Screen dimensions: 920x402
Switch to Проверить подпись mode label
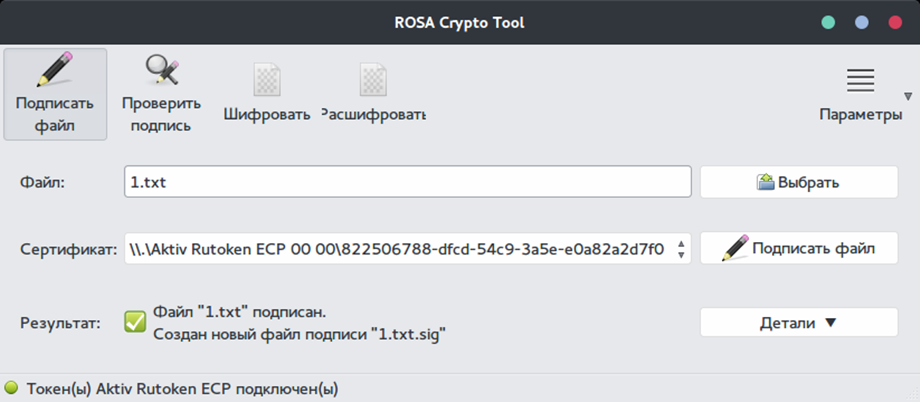coord(161,114)
